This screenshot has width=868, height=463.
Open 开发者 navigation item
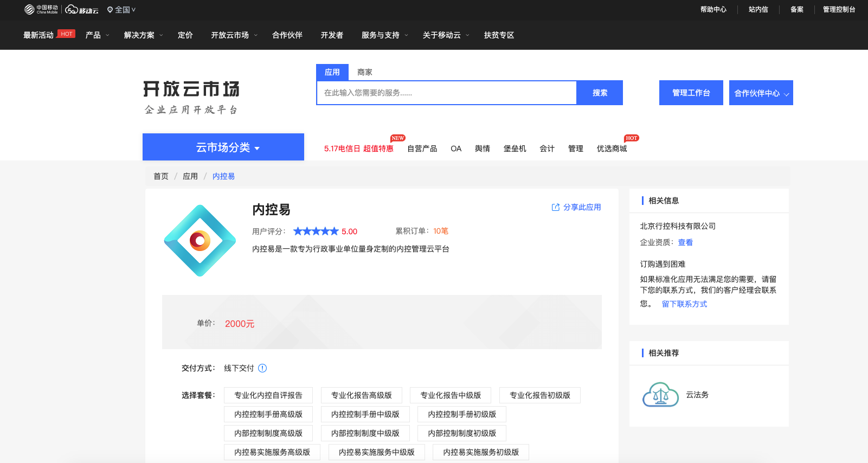[332, 35]
